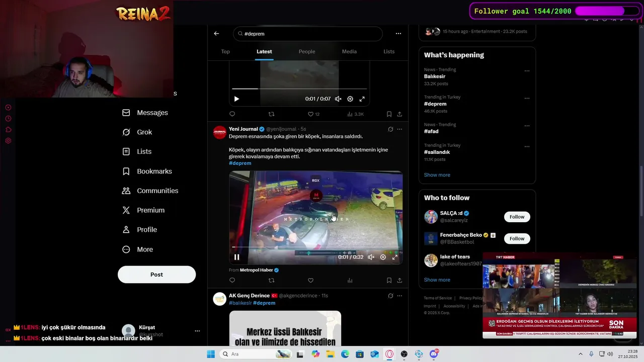Image resolution: width=644 pixels, height=362 pixels.
Task: Go back using the arrow beside search
Action: [x=216, y=34]
